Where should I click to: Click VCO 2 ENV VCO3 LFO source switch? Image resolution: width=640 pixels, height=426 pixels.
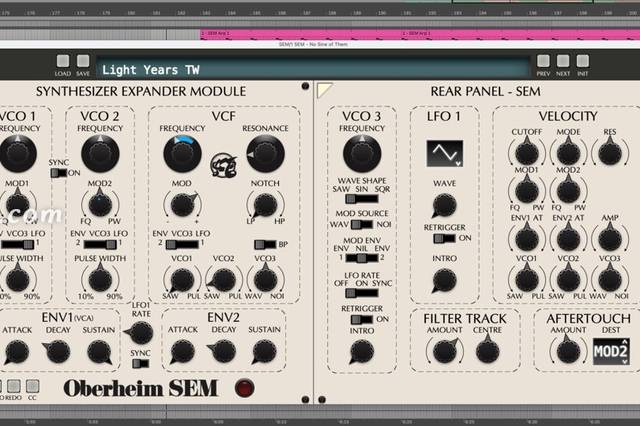click(100, 244)
